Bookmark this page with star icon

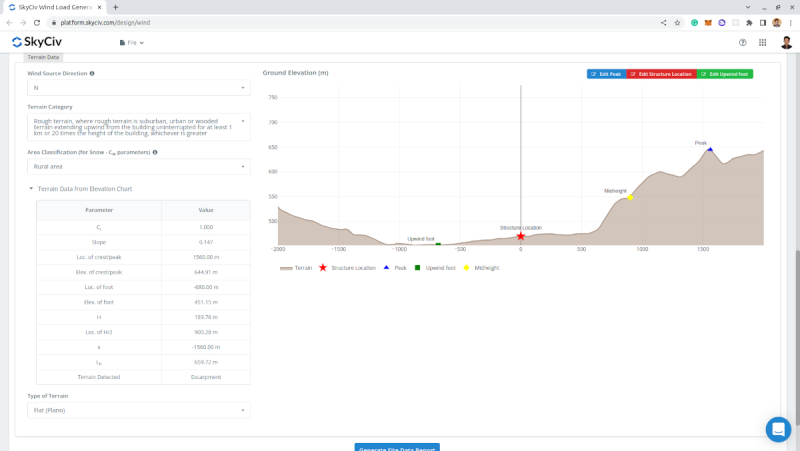[x=677, y=22]
